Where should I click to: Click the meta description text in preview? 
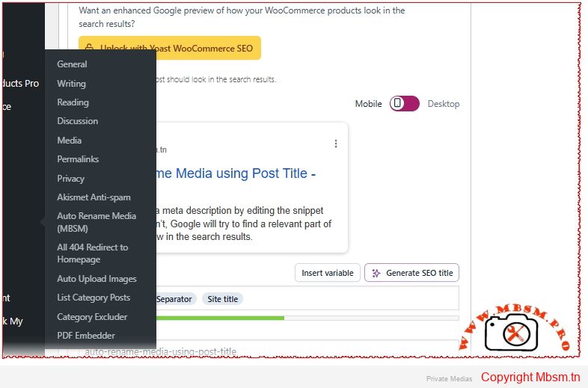click(x=243, y=224)
